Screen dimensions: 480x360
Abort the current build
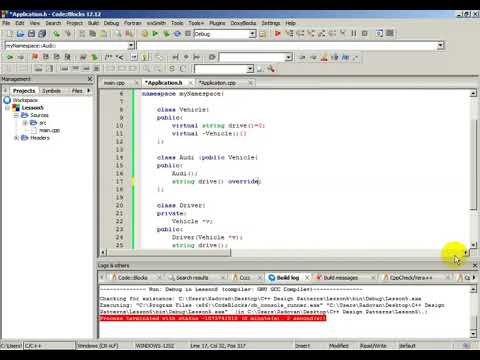click(x=188, y=34)
